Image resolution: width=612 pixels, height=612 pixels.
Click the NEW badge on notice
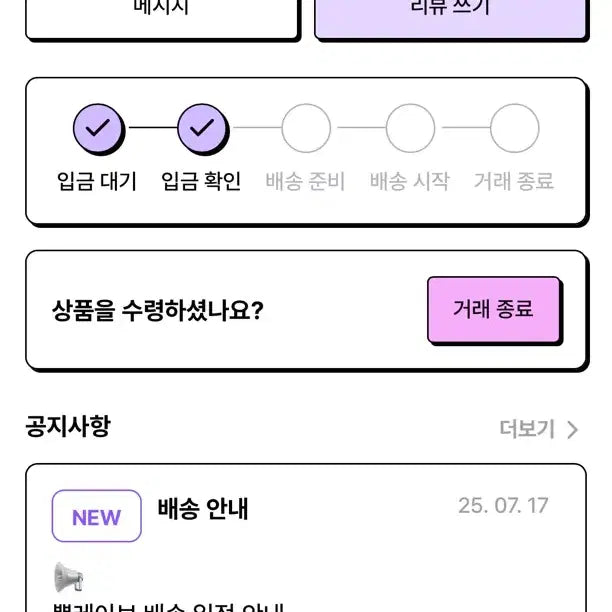(x=96, y=516)
